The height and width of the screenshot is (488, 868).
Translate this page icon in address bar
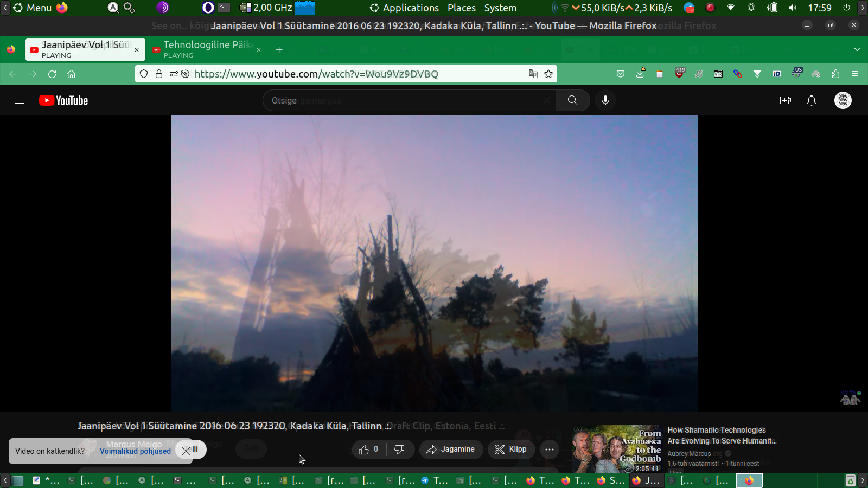click(533, 74)
